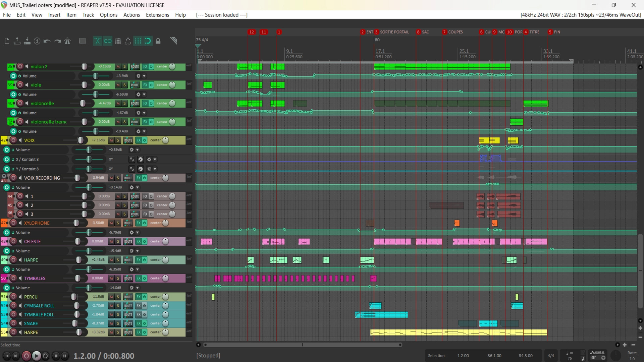The width and height of the screenshot is (644, 362).
Task: Toggle auto-crossfade toolbar icon
Action: (x=97, y=41)
